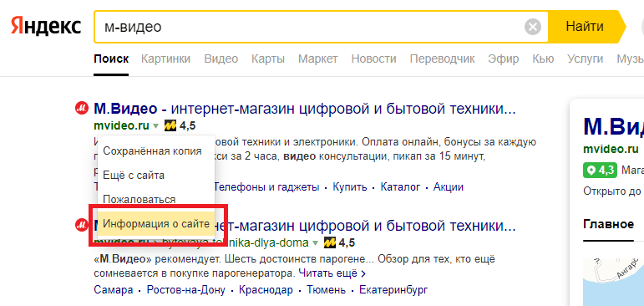Screen dimensions: 644x306
Task: Open the Услуги tab
Action: coord(585,59)
